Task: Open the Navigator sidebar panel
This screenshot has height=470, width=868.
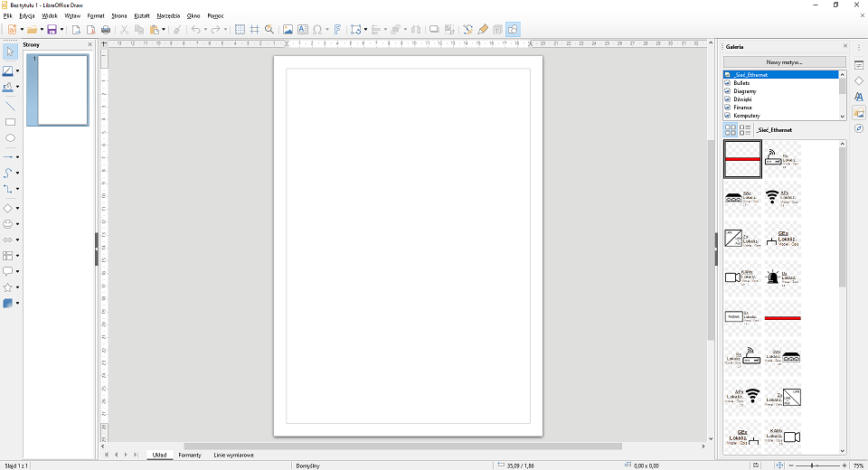Action: [859, 128]
